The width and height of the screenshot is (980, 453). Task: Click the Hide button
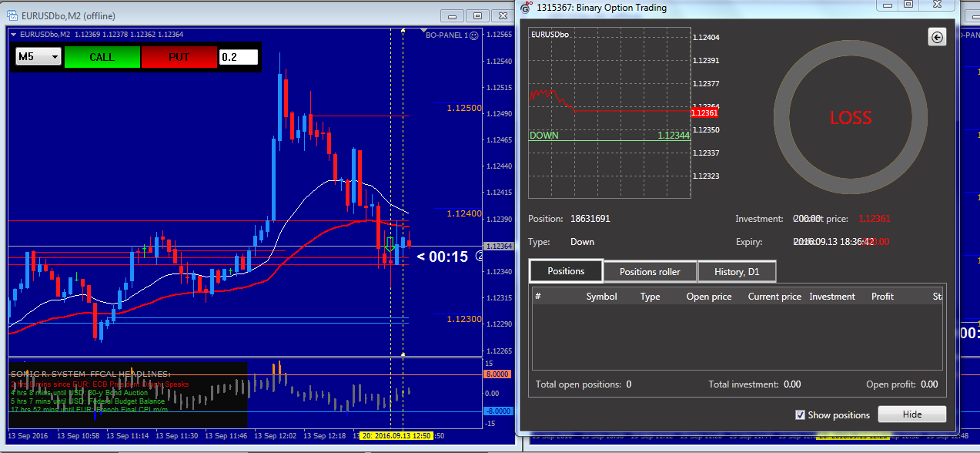pyautogui.click(x=912, y=414)
